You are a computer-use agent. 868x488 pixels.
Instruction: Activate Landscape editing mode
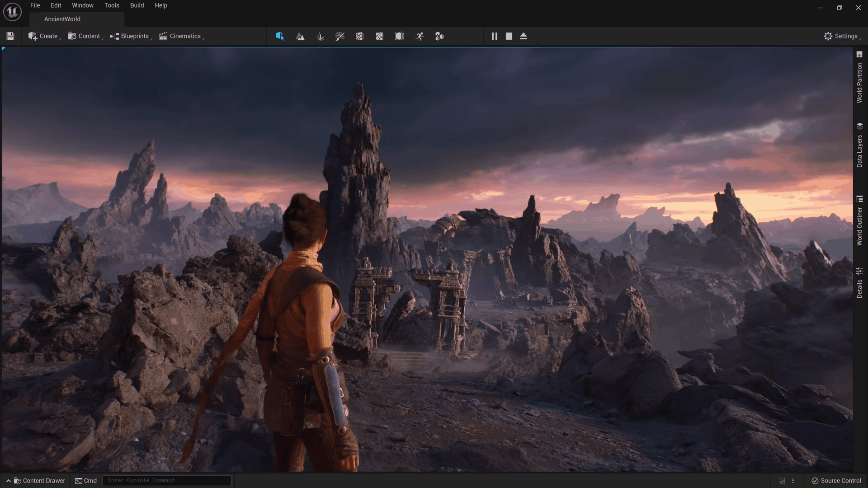click(300, 36)
